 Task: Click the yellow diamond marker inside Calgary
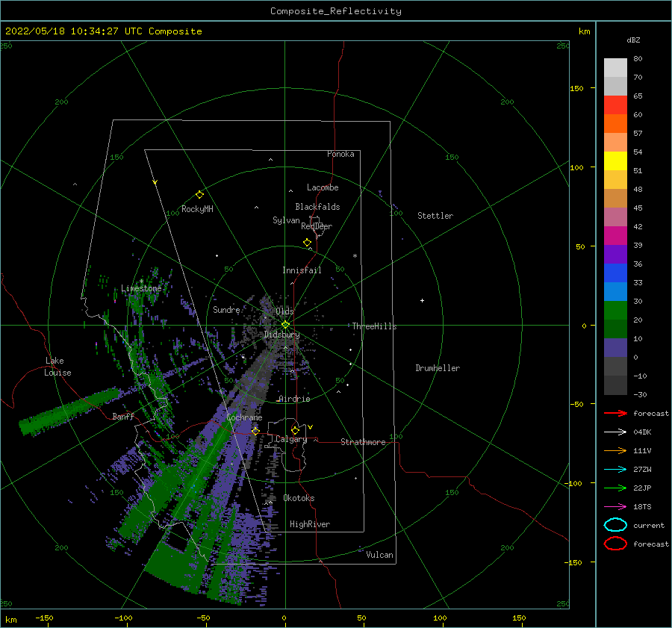coord(295,430)
